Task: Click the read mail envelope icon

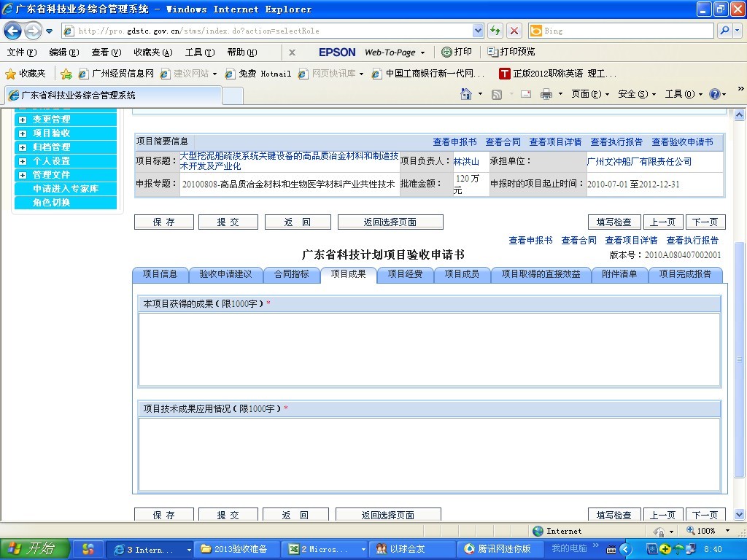Action: pos(526,94)
